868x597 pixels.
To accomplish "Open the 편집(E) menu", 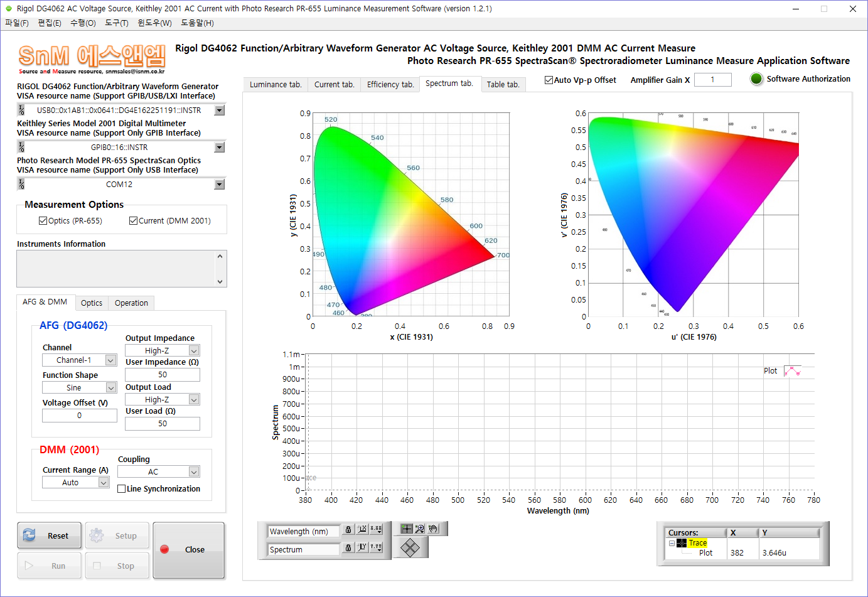I will [x=50, y=23].
